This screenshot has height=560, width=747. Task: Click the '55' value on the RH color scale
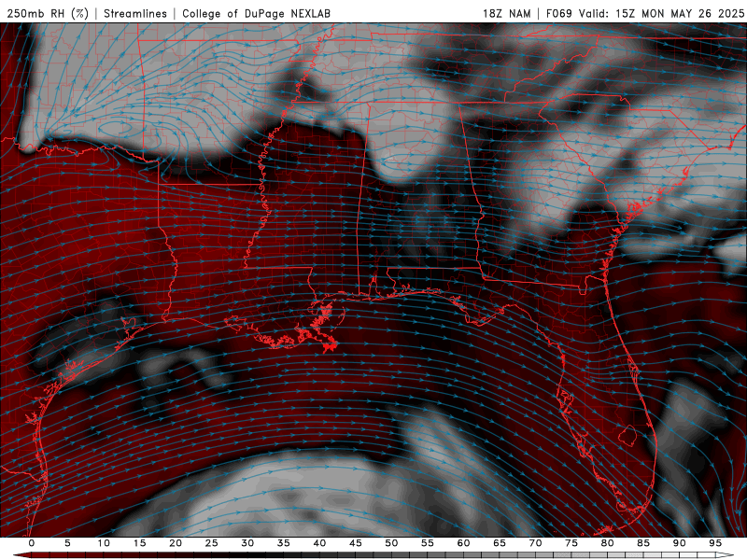pyautogui.click(x=428, y=543)
